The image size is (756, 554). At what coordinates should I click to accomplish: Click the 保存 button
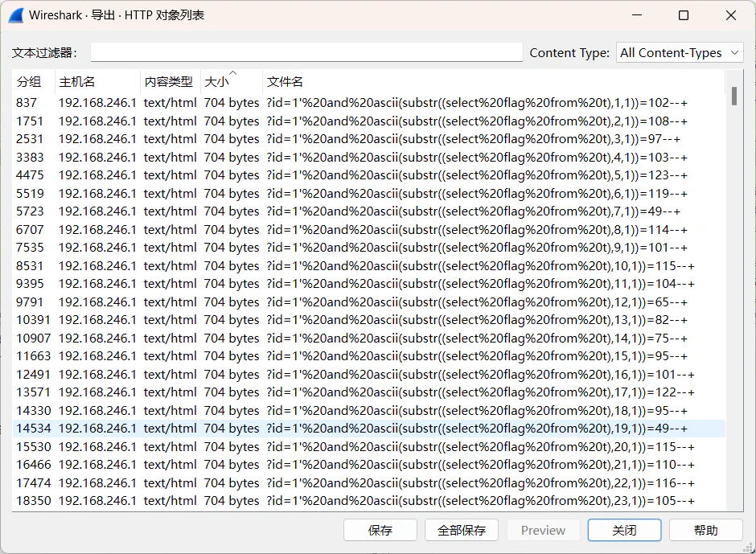pos(380,531)
